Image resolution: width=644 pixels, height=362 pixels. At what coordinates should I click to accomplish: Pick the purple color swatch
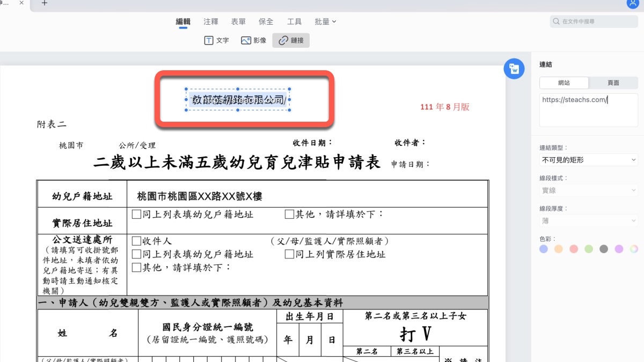(619, 249)
